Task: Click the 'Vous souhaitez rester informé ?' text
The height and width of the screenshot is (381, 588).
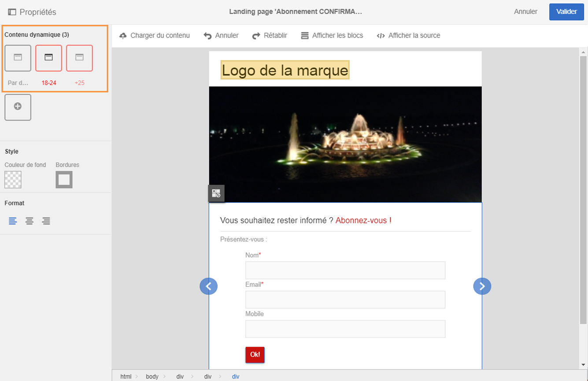Action: point(277,220)
